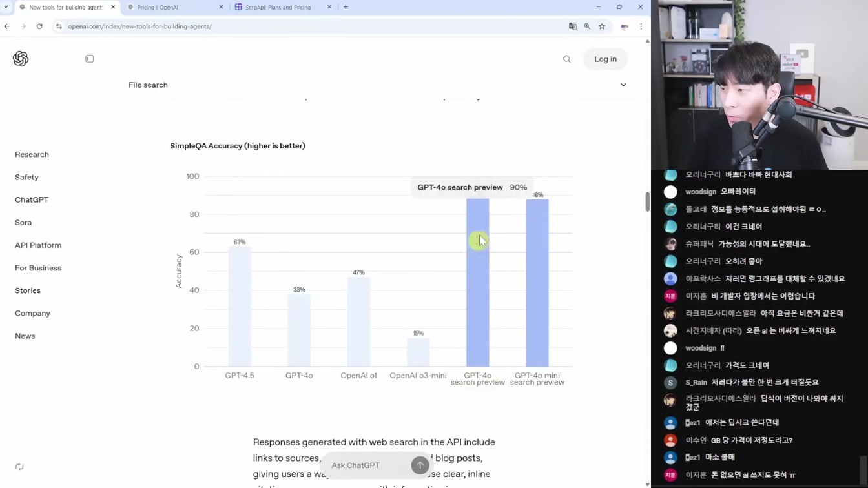Bookmark this page with star icon
This screenshot has height=488, width=868.
pos(602,26)
